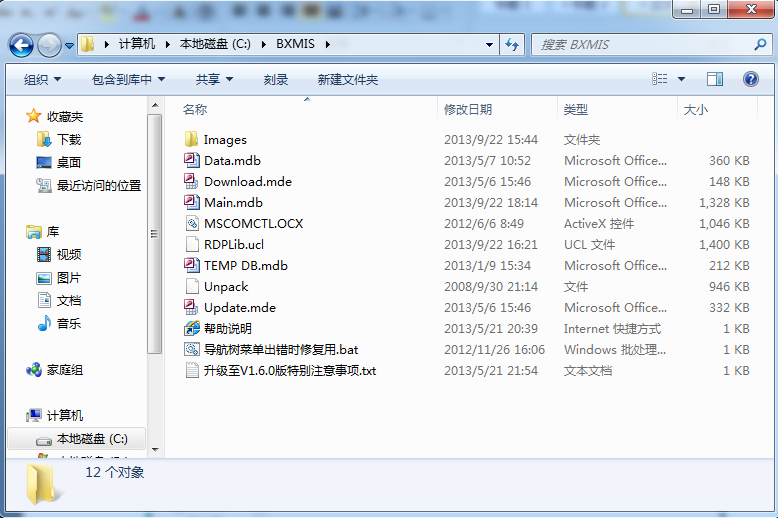
Task: Select the Download.mde file icon
Action: [192, 181]
